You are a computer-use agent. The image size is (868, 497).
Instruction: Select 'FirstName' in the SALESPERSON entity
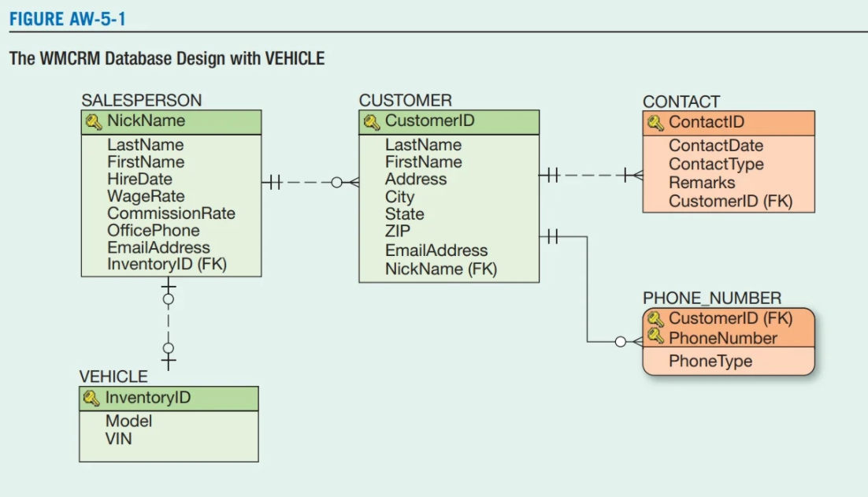[x=147, y=162]
